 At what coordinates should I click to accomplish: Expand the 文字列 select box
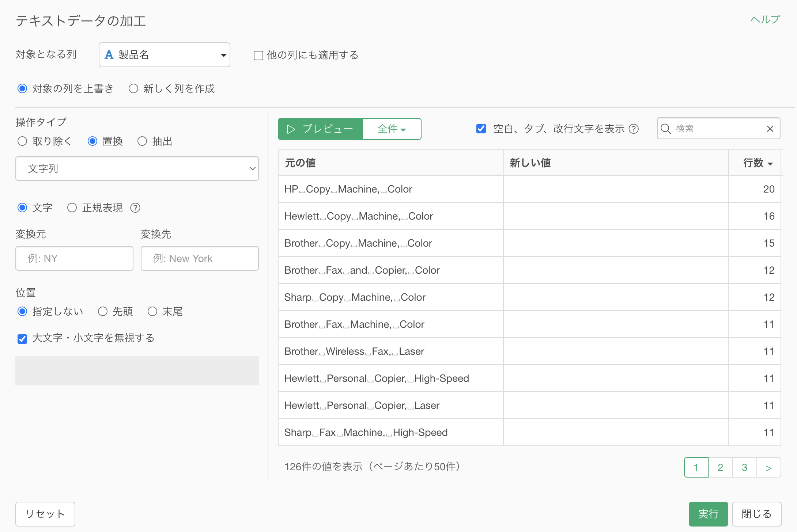pyautogui.click(x=137, y=168)
